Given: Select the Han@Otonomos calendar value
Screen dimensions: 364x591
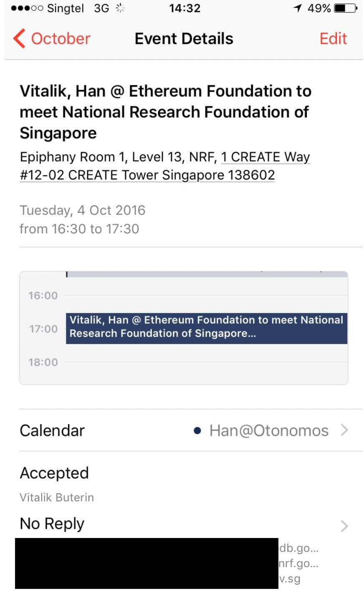Looking at the screenshot, I should [x=269, y=431].
